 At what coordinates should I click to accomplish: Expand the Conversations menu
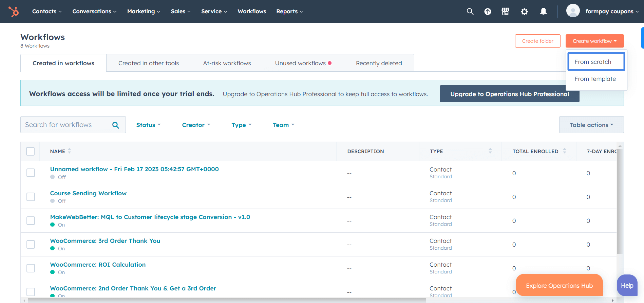(x=94, y=12)
